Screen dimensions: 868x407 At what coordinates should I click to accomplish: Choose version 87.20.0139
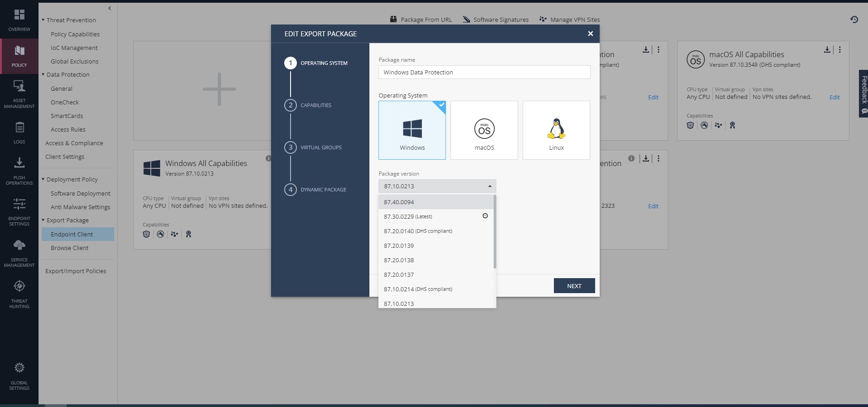click(x=436, y=245)
